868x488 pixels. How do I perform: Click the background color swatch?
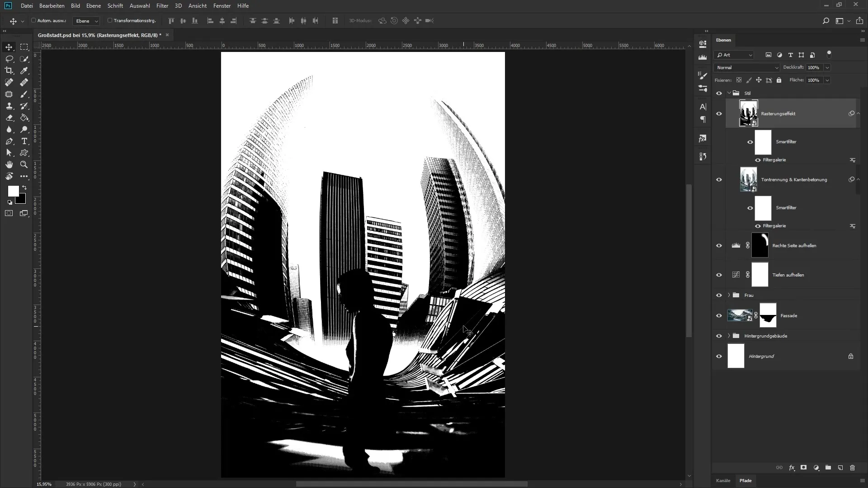tap(23, 201)
